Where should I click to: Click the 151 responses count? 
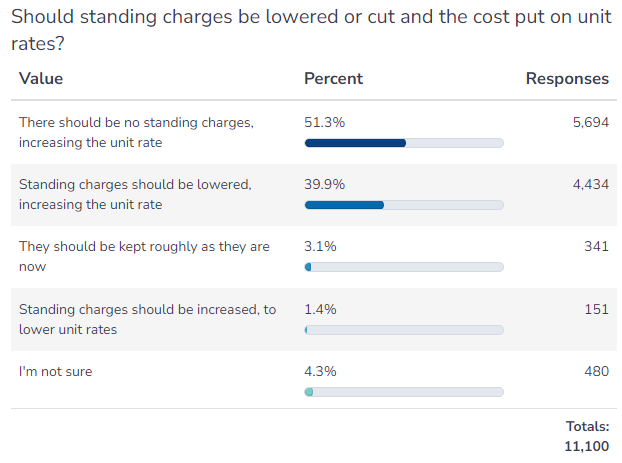tap(596, 309)
